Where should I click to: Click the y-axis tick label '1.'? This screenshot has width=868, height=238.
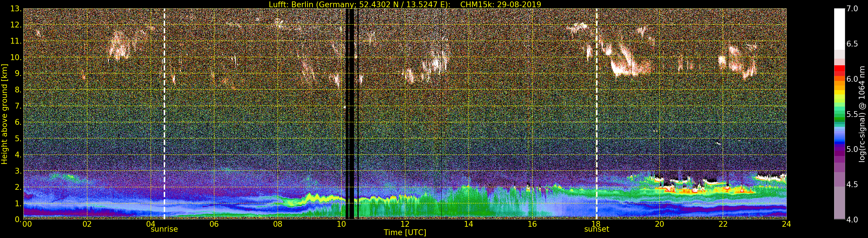18,203
